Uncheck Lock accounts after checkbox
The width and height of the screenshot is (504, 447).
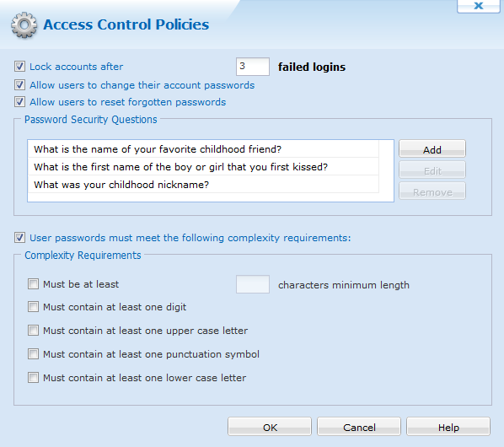19,67
